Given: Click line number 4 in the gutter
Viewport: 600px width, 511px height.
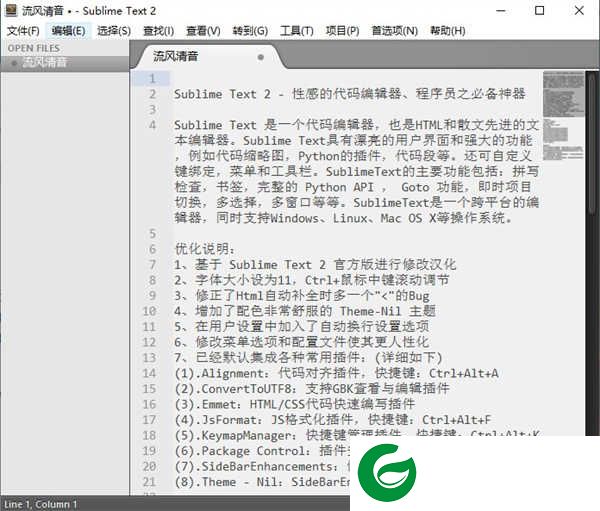Looking at the screenshot, I should click(x=152, y=125).
